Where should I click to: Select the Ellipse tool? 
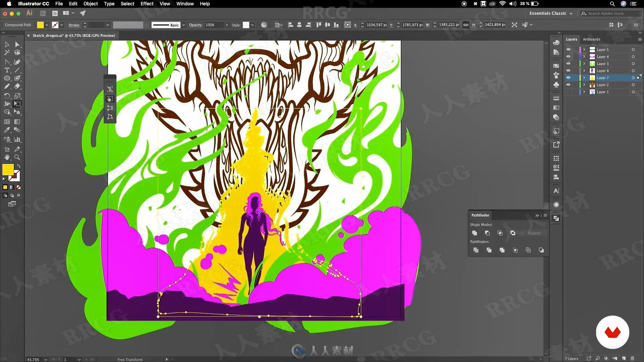(x=7, y=78)
